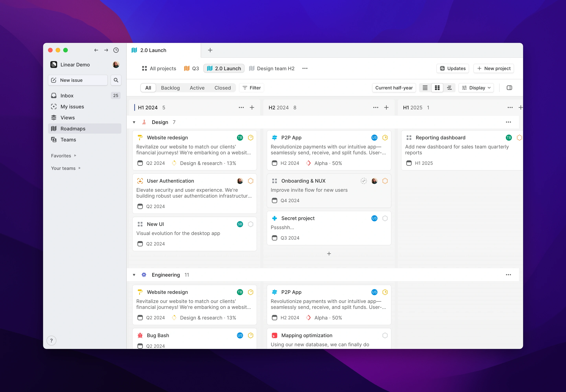Switch to the Q3 roadmap
This screenshot has height=392, width=566.
point(191,68)
